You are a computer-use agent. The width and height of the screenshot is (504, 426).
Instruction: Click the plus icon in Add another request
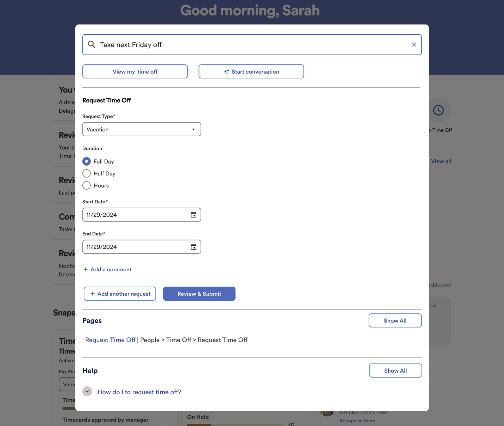92,294
